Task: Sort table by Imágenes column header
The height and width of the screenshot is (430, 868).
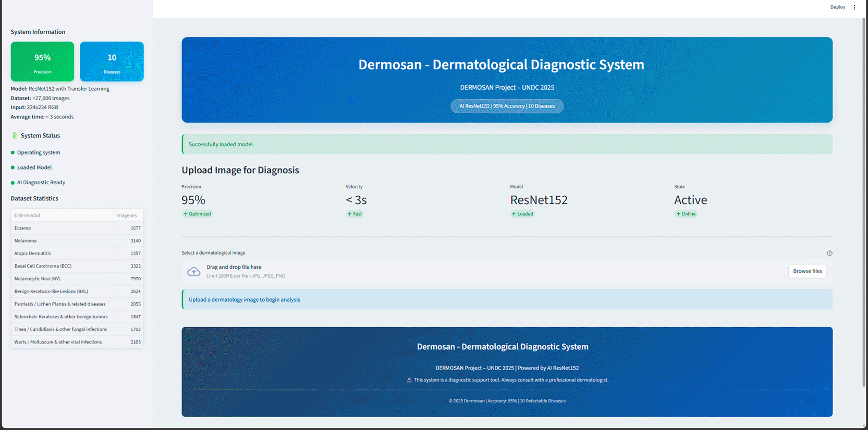Action: click(x=127, y=216)
